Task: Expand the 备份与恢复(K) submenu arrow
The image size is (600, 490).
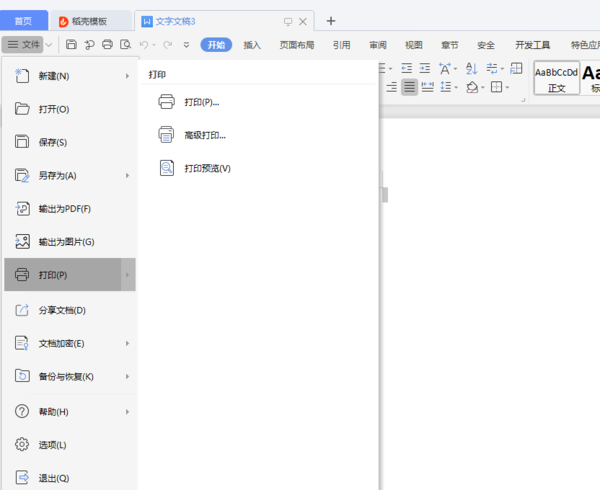Action: pyautogui.click(x=127, y=377)
